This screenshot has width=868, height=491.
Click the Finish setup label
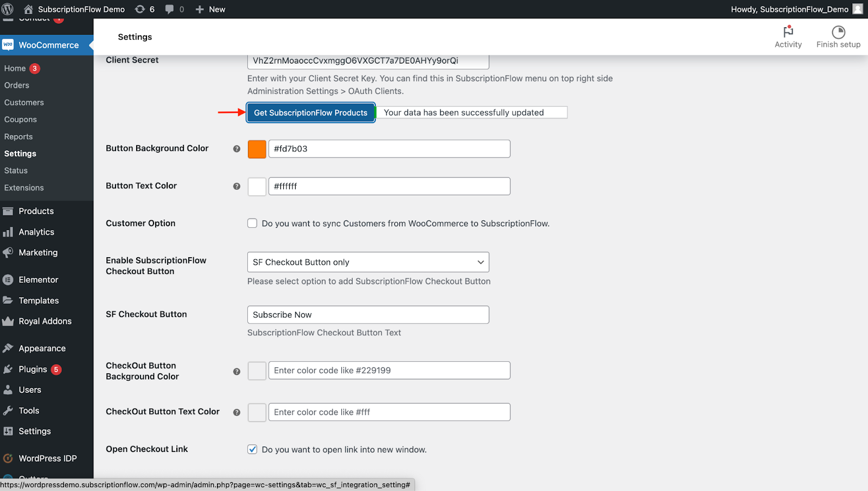coord(838,44)
